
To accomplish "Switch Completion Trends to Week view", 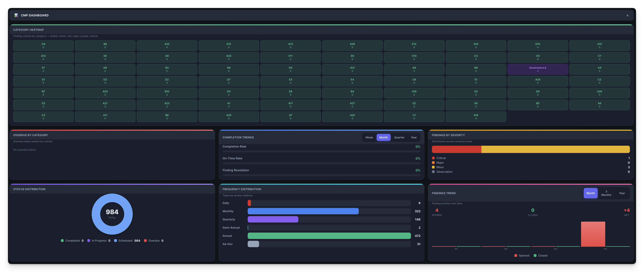I will point(369,137).
